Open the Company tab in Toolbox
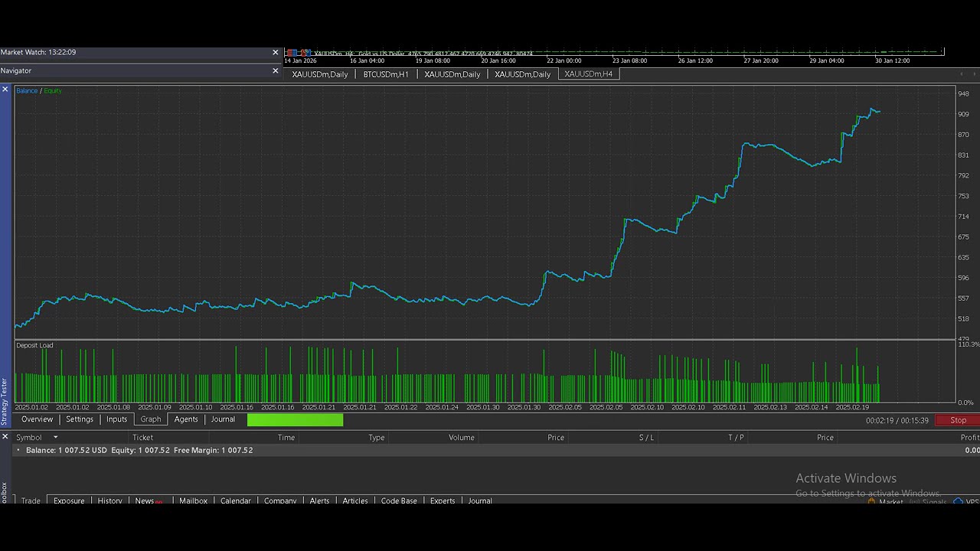Image resolution: width=980 pixels, height=551 pixels. (x=280, y=500)
